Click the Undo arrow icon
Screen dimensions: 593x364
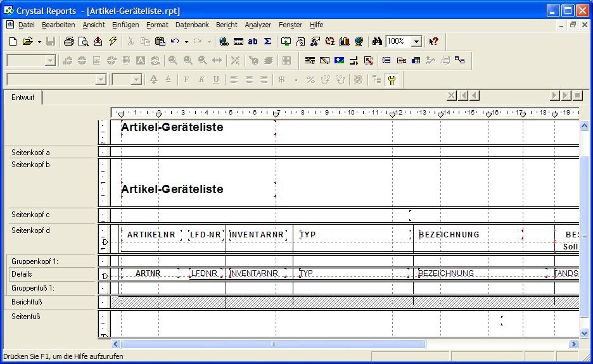pos(175,41)
